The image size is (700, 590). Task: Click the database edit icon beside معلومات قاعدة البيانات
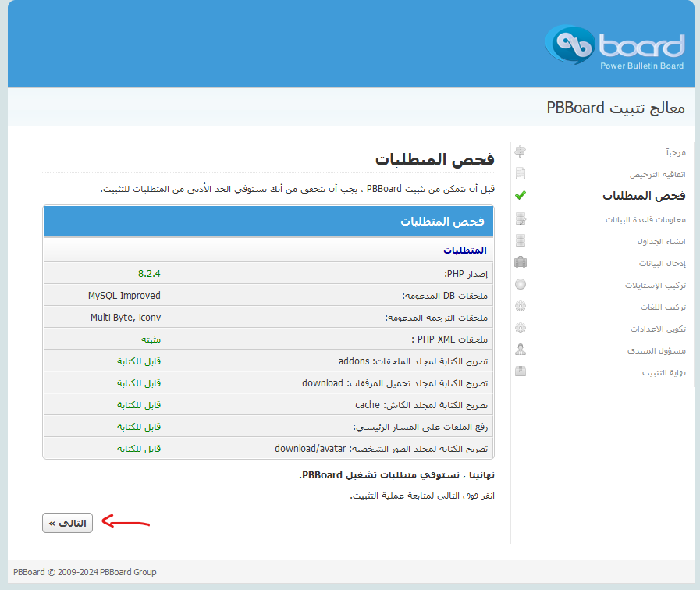point(521,219)
